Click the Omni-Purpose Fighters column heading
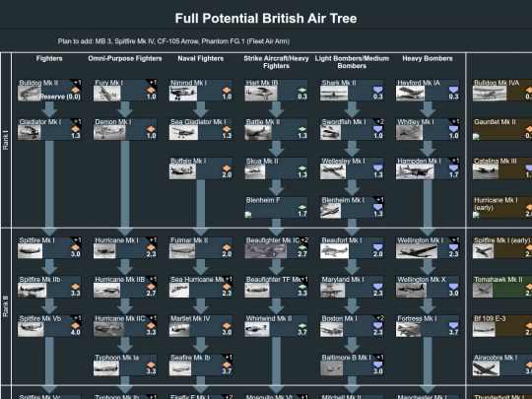 [x=125, y=58]
